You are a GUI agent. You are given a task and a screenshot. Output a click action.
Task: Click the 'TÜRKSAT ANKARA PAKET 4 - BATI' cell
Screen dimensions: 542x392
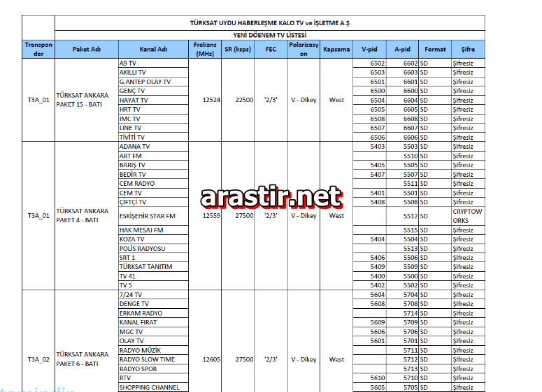point(87,215)
